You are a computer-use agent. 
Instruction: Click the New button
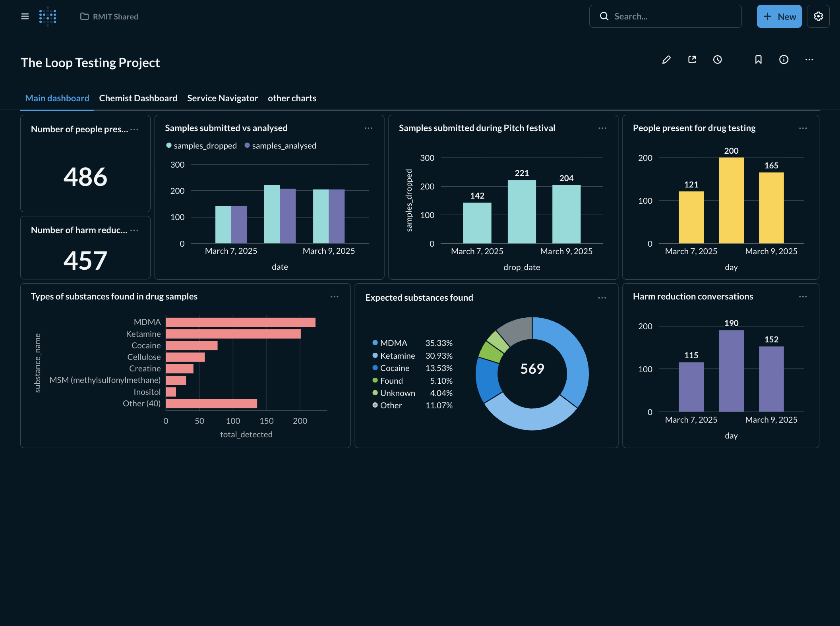pyautogui.click(x=779, y=16)
